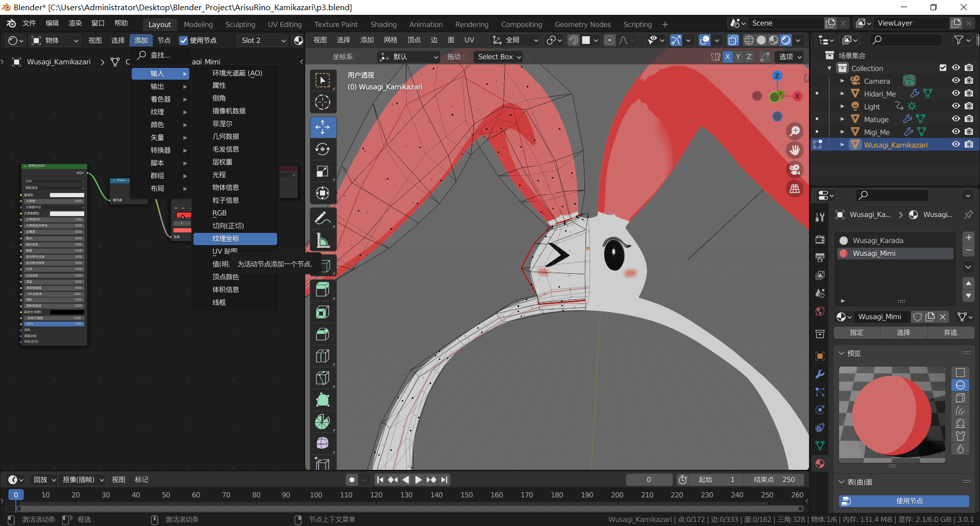This screenshot has width=980, height=526.
Task: Toggle the 使用节点 checkbox in node editor
Action: [184, 40]
